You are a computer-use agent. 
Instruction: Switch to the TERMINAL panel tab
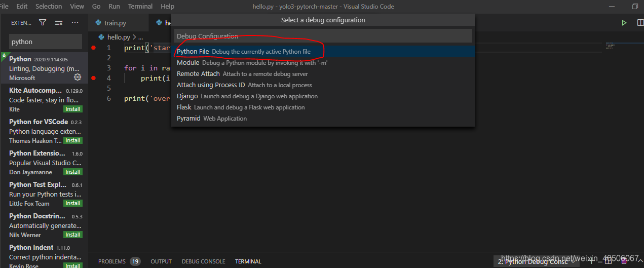[248, 261]
